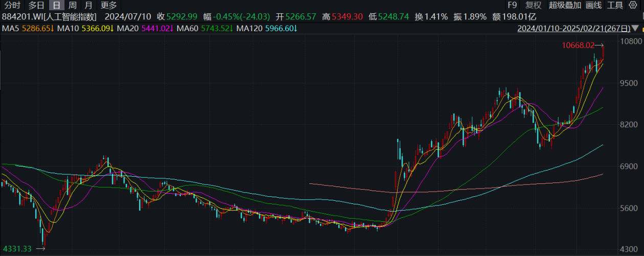The width and height of the screenshot is (644, 256).
Task: Click the F9 deep data button
Action: tap(512, 6)
